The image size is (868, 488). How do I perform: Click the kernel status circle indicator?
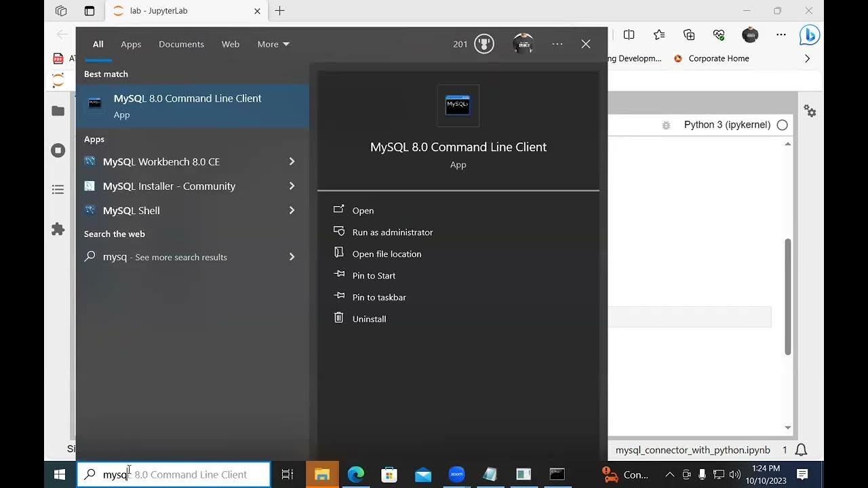[782, 125]
